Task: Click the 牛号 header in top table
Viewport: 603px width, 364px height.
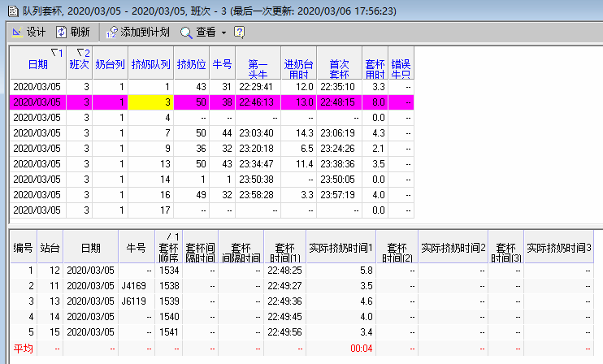Action: pos(223,64)
